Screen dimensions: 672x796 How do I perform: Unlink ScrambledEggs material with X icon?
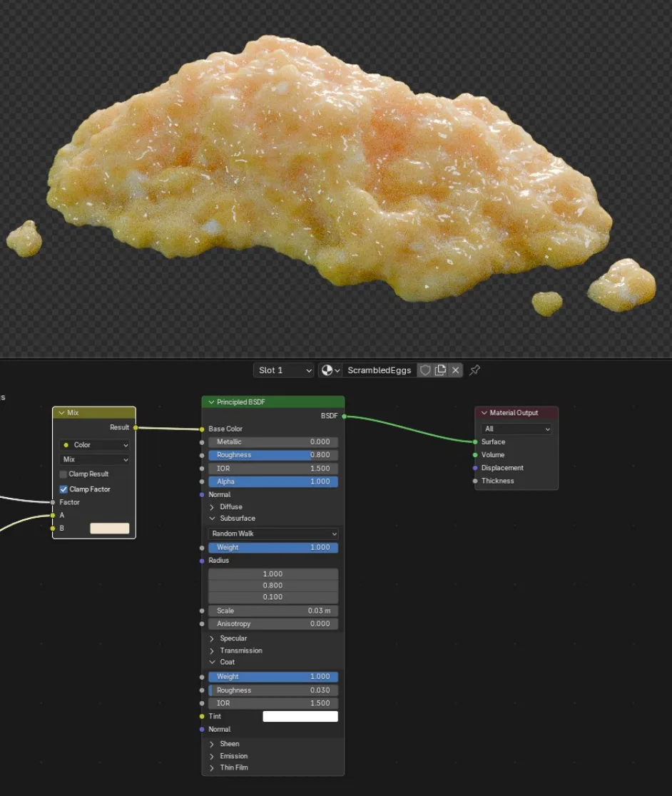click(x=455, y=370)
